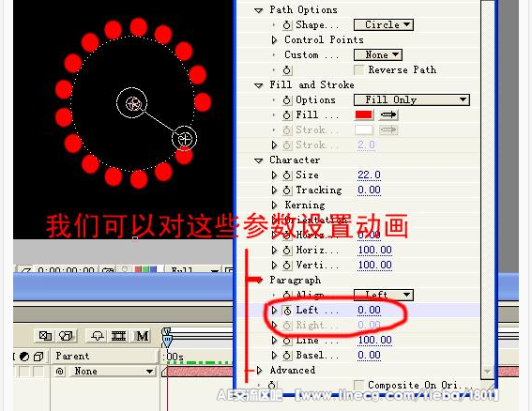
Task: Open the Options dropdown showing Fill Only
Action: pyautogui.click(x=412, y=99)
